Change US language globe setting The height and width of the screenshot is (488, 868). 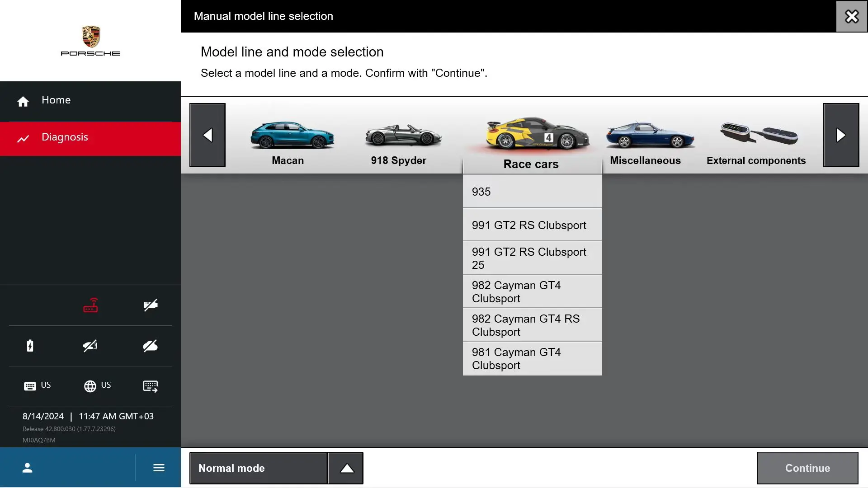pyautogui.click(x=97, y=386)
